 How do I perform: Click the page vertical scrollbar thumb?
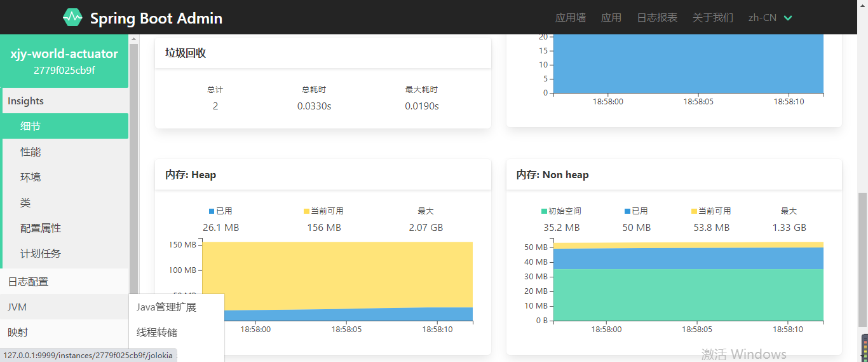click(863, 261)
